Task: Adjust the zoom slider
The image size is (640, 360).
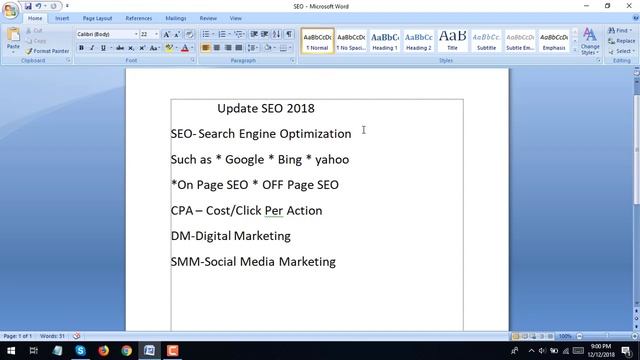Action: (607, 336)
